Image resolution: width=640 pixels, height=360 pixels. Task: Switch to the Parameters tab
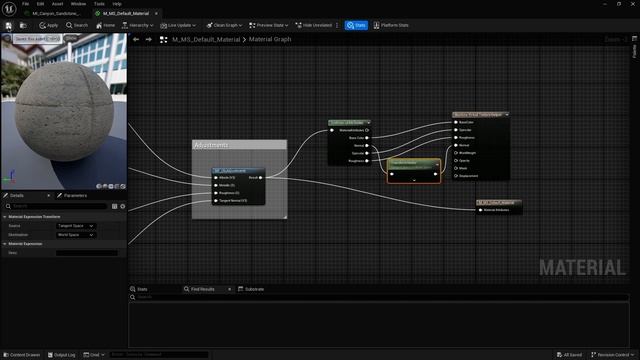pos(72,196)
